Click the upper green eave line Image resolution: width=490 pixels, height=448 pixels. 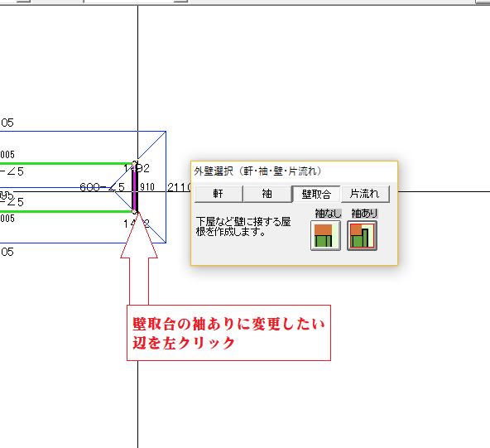pyautogui.click(x=65, y=163)
